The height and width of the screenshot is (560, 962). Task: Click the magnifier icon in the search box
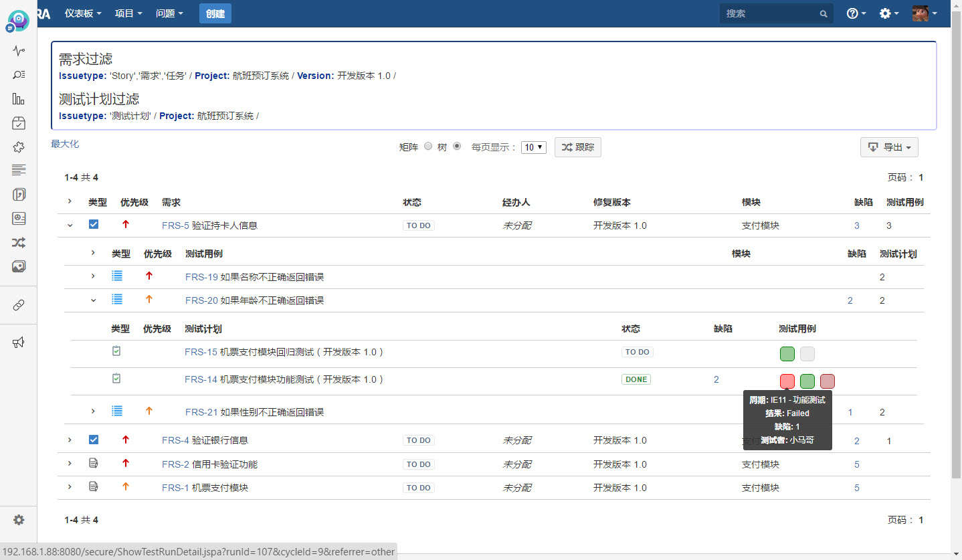(824, 13)
